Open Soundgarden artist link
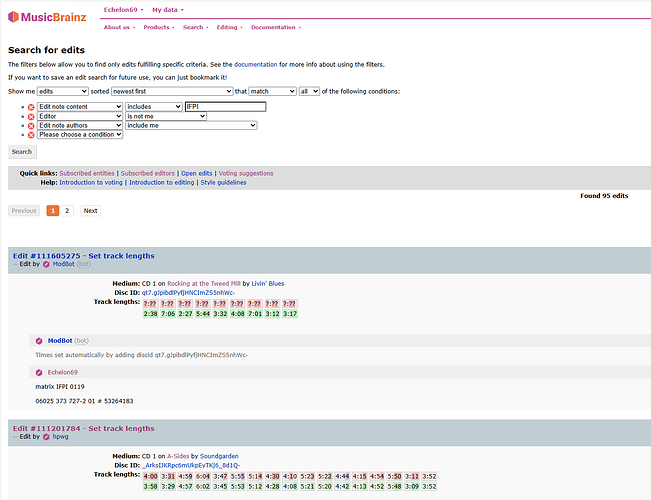 click(219, 456)
